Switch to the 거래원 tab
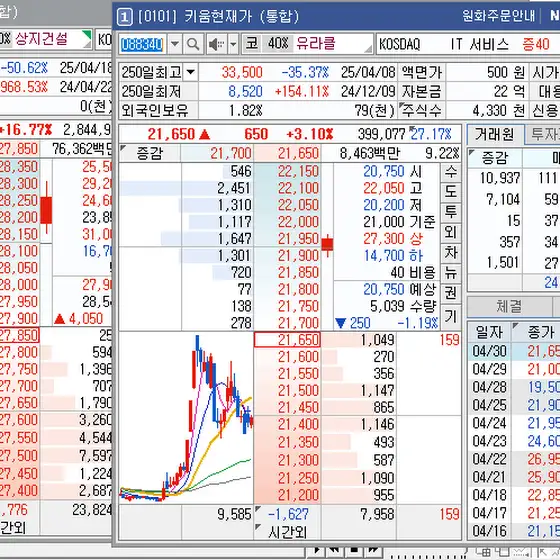560x560 pixels. click(x=495, y=134)
